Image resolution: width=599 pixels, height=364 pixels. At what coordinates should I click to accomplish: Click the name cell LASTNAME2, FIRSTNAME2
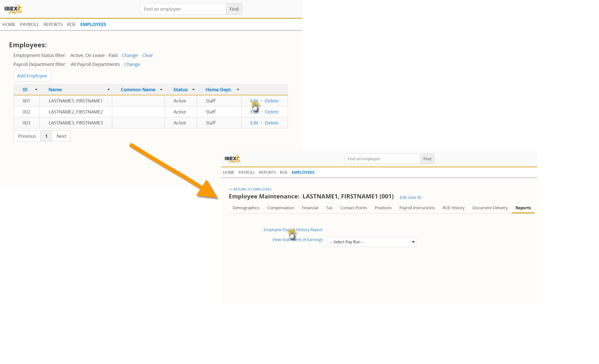(76, 112)
